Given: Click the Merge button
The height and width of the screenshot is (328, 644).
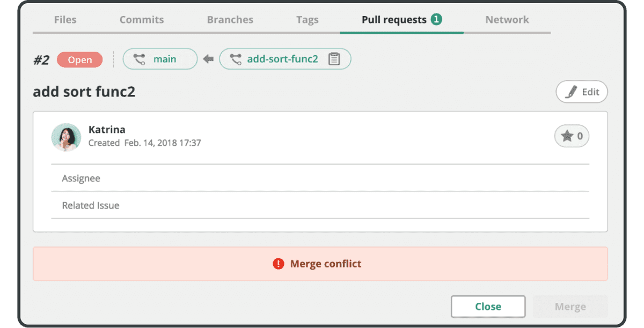Looking at the screenshot, I should tap(570, 307).
